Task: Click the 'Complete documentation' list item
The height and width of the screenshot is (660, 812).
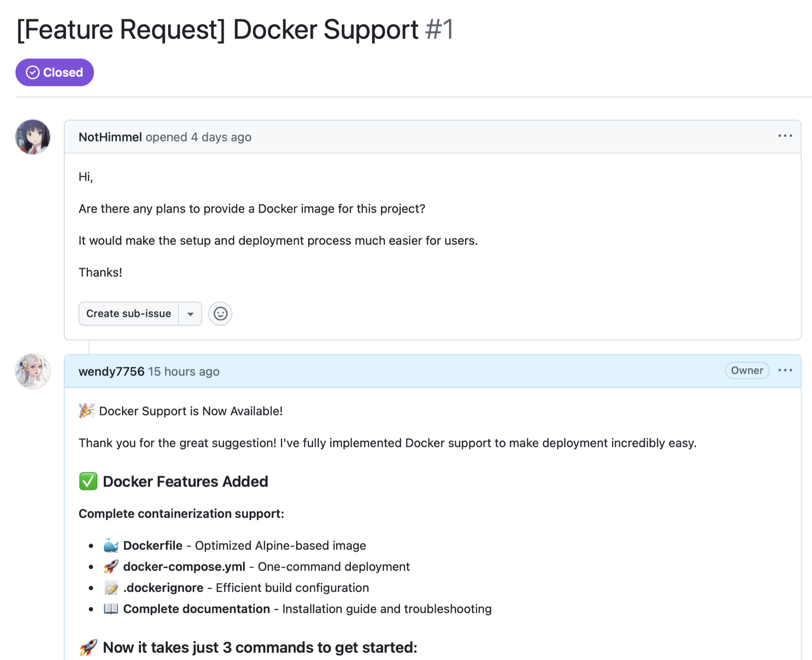Action: pyautogui.click(x=297, y=609)
